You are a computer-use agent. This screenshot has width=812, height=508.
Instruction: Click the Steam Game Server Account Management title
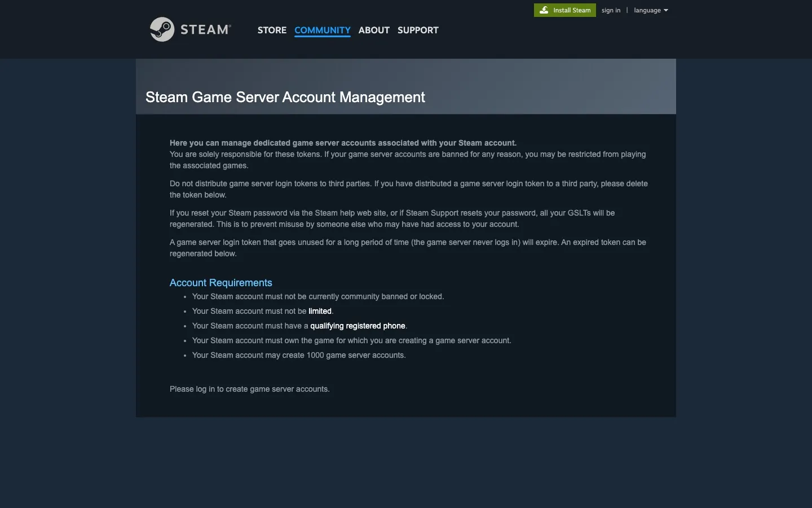(x=285, y=97)
